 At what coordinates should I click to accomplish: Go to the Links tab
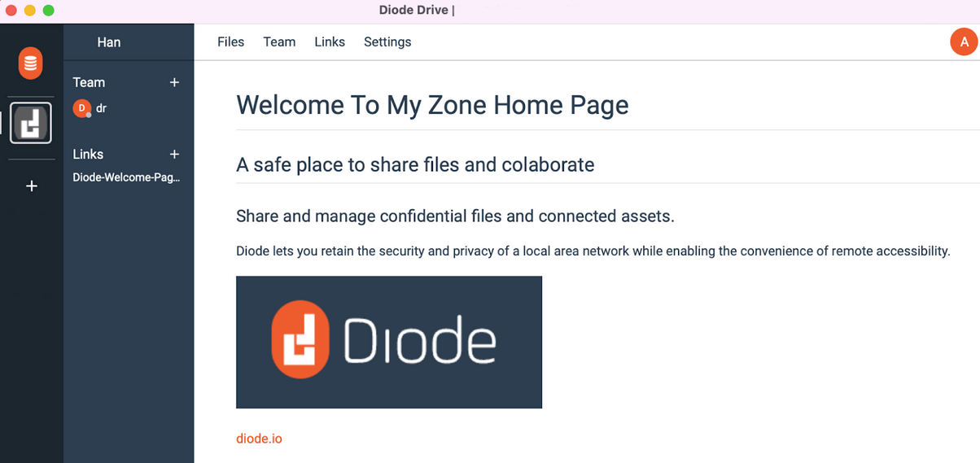pos(330,41)
